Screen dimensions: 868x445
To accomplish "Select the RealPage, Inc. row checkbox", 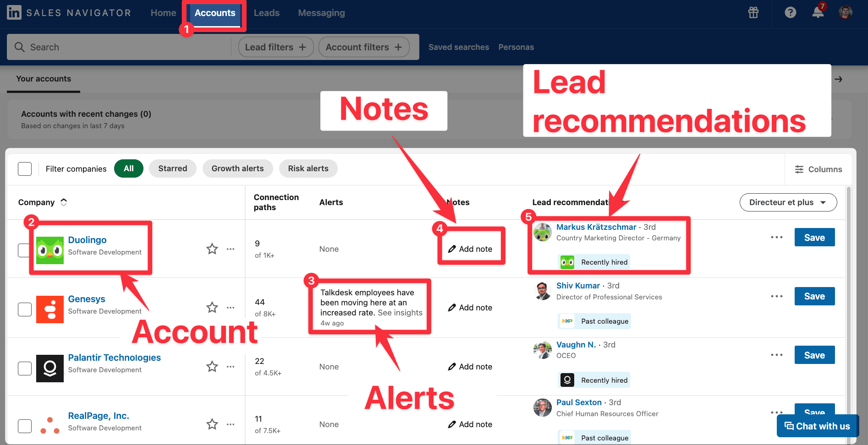I will (25, 426).
